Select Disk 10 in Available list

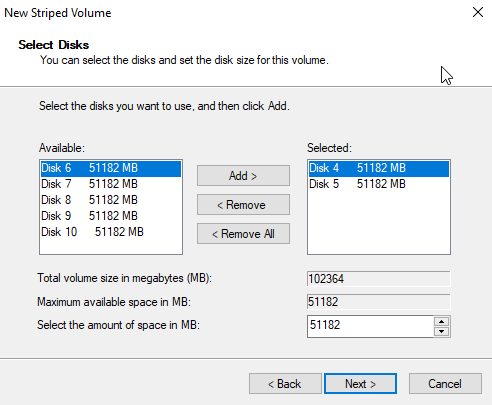click(x=111, y=232)
